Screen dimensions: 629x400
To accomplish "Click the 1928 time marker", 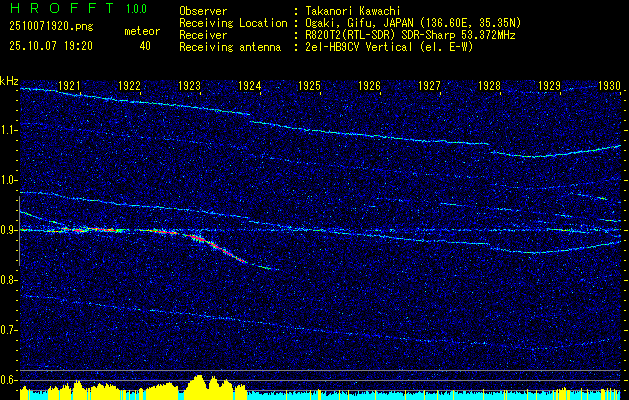I will coord(489,85).
